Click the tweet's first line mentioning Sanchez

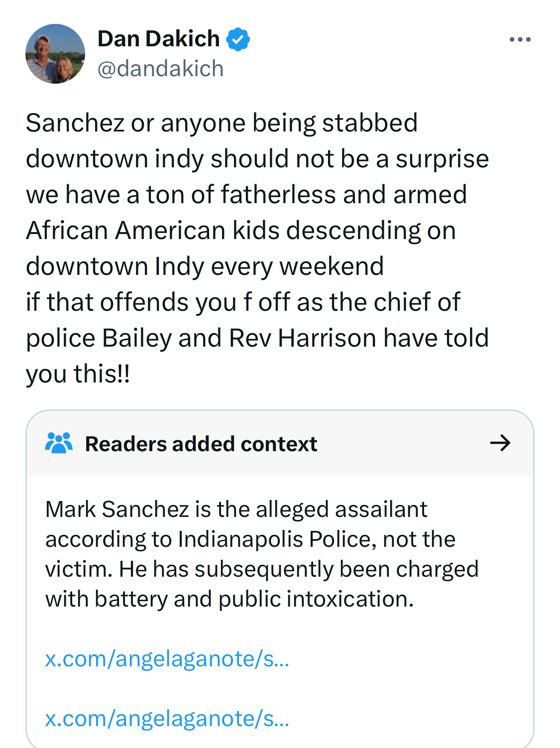(222, 123)
